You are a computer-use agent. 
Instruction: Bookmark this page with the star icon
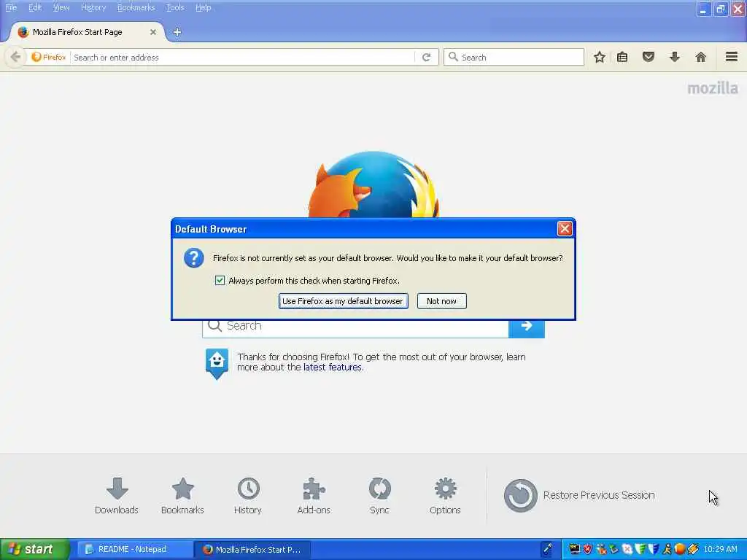(600, 57)
